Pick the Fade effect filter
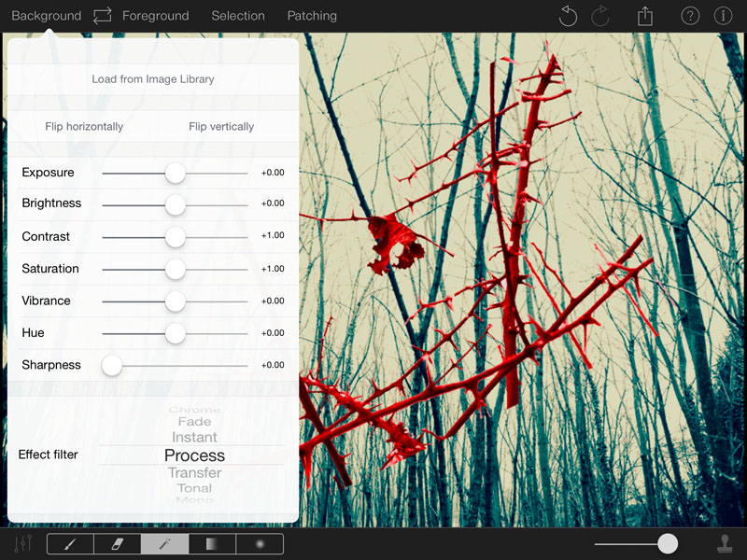Screen dimensions: 747x560 point(194,422)
